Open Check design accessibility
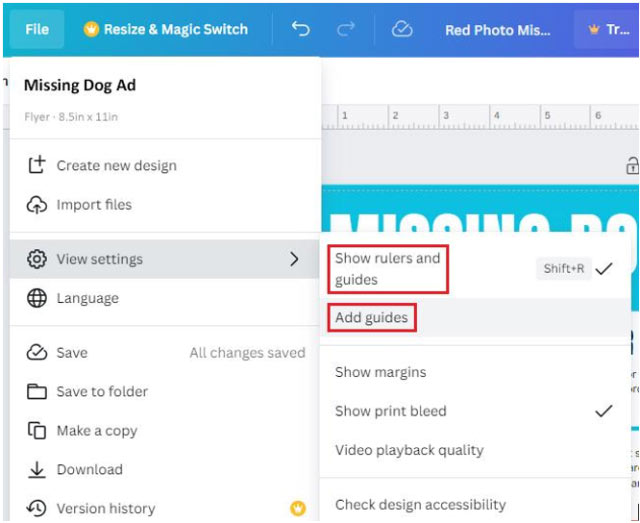 (x=420, y=505)
